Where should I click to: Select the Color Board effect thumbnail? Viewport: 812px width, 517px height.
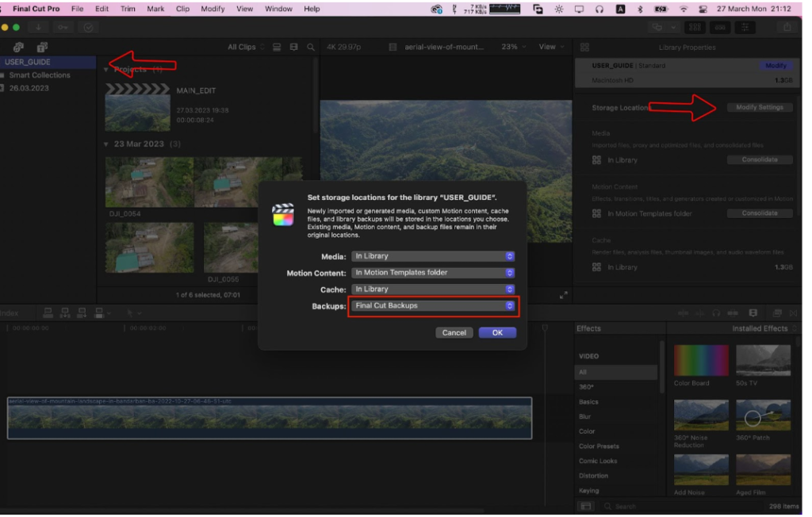pos(701,361)
